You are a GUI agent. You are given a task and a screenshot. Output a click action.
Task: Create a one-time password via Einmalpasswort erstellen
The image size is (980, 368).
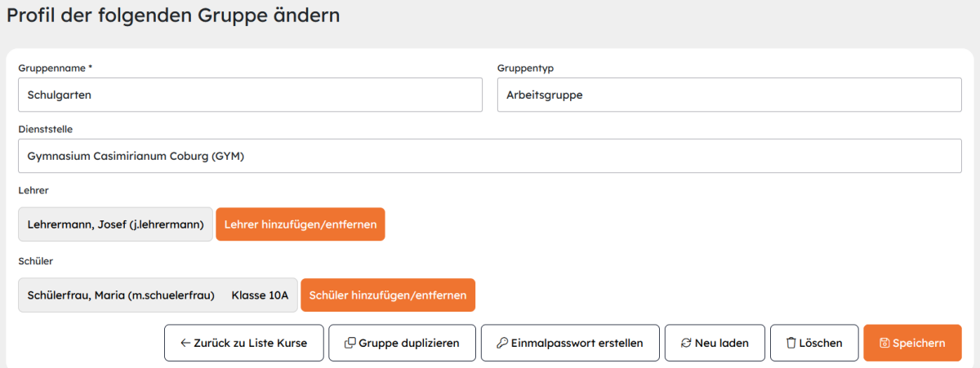pos(570,343)
